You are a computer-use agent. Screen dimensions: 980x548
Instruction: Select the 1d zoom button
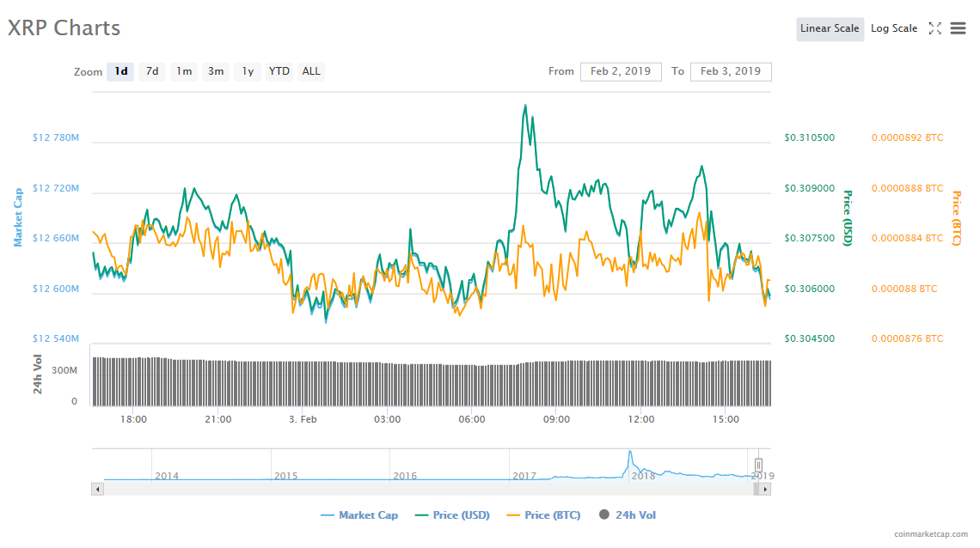121,71
